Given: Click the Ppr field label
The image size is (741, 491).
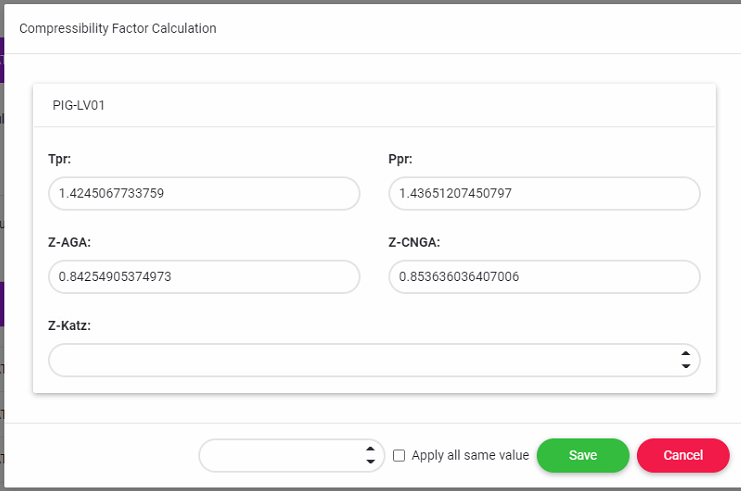Looking at the screenshot, I should point(400,159).
